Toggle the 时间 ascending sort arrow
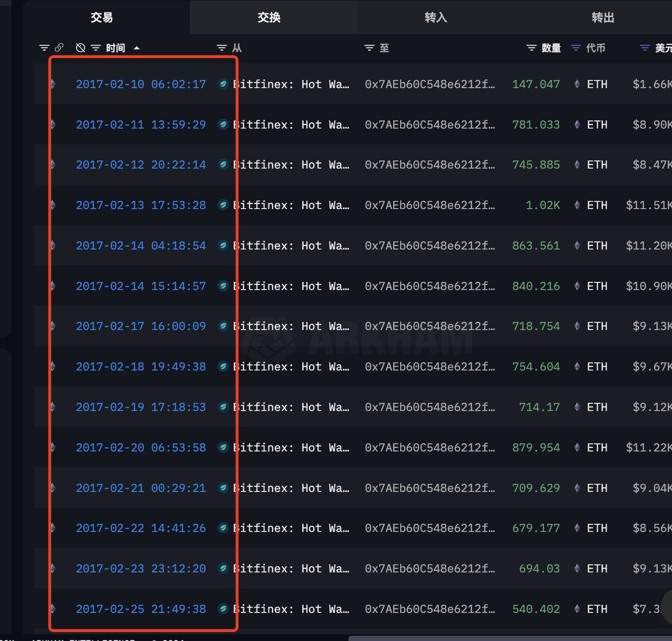 [x=137, y=48]
